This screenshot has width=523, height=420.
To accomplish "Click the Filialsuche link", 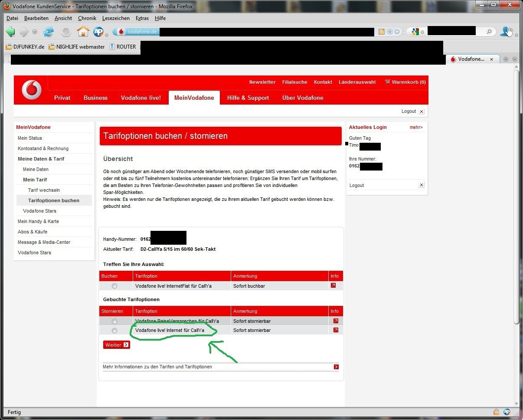I will pyautogui.click(x=294, y=82).
